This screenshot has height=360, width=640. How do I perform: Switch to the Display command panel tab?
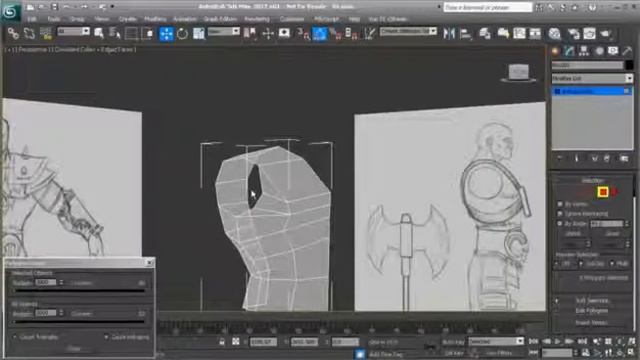[613, 51]
